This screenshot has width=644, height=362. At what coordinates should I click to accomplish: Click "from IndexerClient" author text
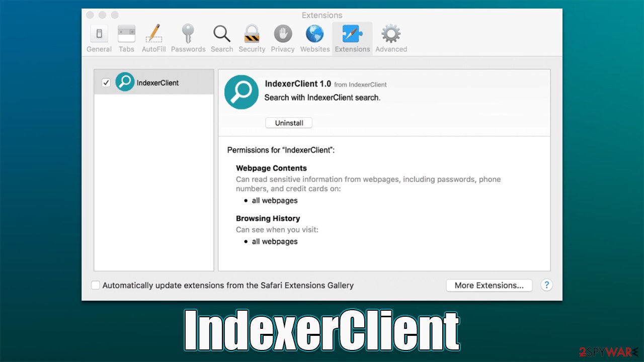(x=360, y=84)
